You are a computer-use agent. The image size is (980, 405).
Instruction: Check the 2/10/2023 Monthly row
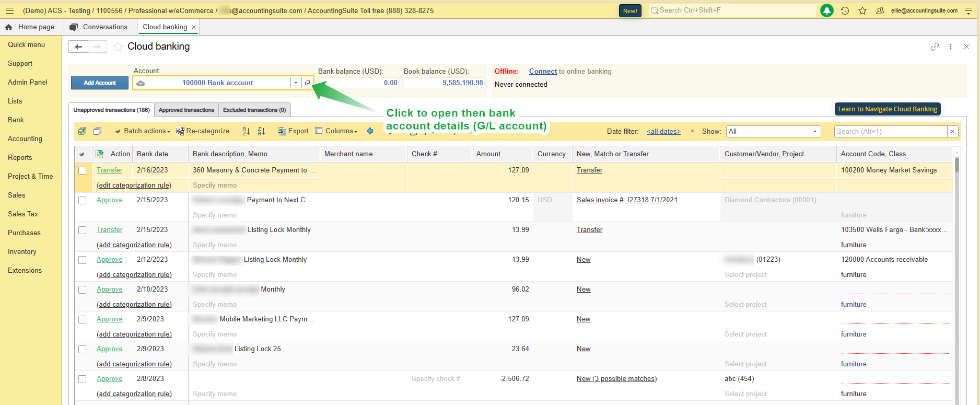pos(82,290)
